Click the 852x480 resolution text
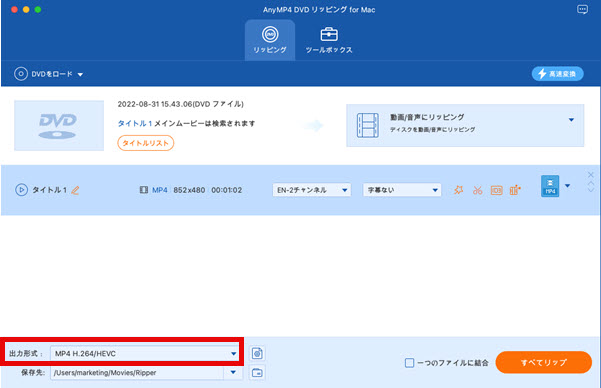The height and width of the screenshot is (388, 601). (x=189, y=190)
